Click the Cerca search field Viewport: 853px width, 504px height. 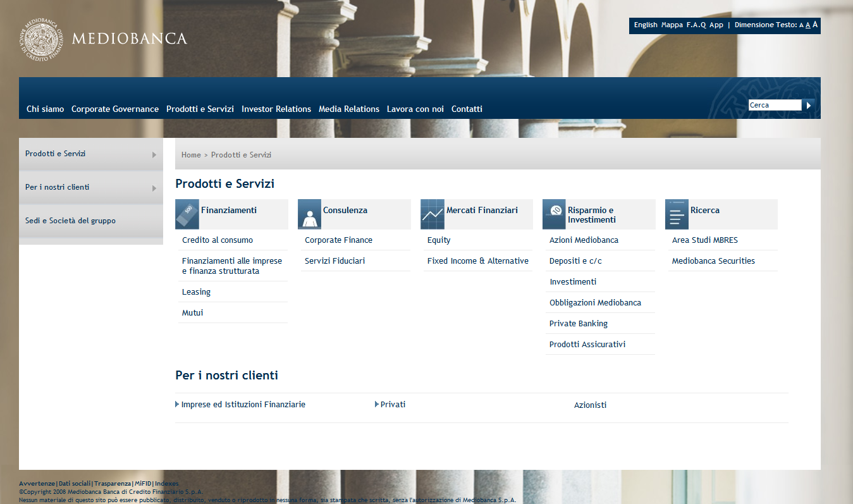[x=775, y=105]
